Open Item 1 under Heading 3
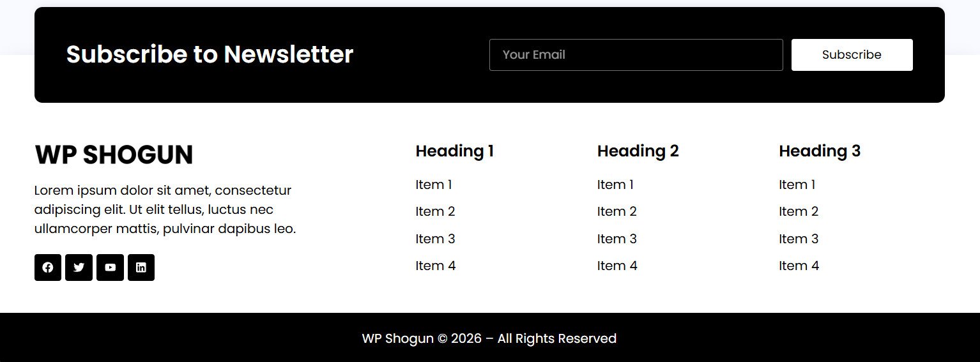 coord(797,185)
